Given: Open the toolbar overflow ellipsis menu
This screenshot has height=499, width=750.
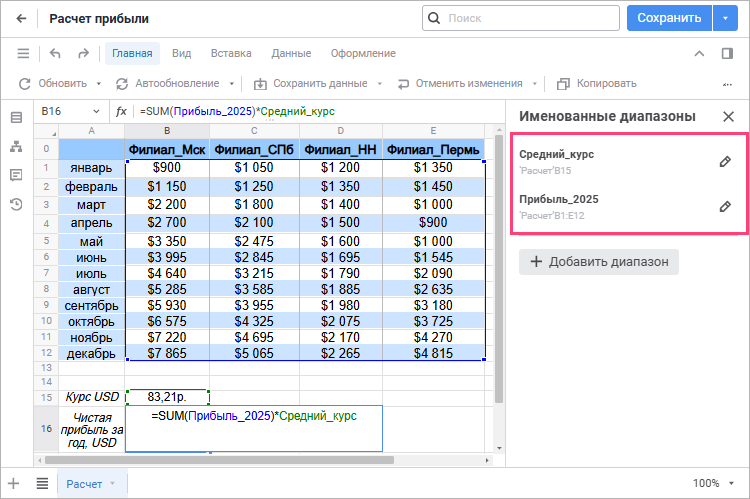Looking at the screenshot, I should [x=727, y=84].
